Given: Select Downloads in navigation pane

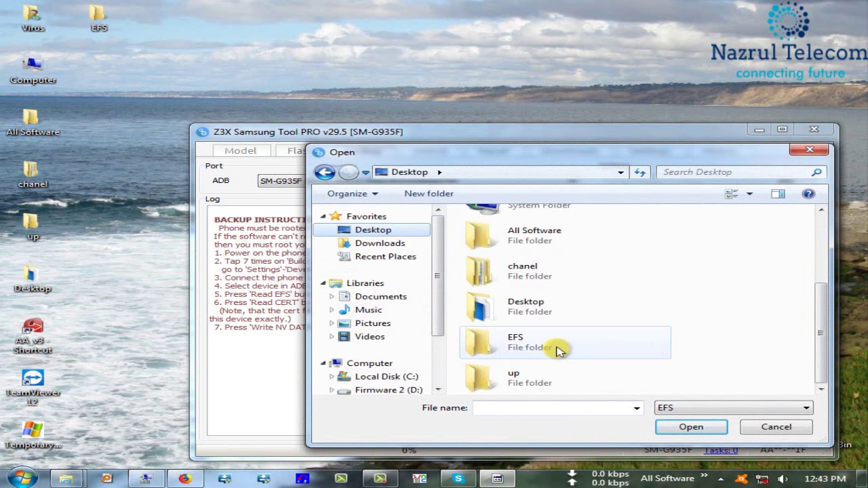Looking at the screenshot, I should [380, 243].
